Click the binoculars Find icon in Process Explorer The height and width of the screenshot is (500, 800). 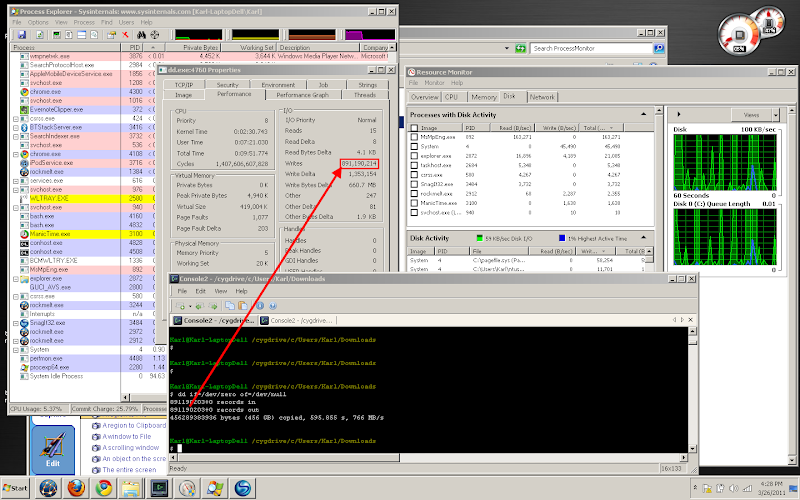tap(141, 35)
